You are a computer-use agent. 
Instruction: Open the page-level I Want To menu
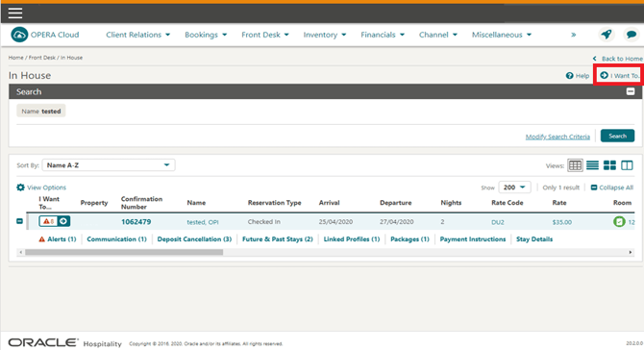pyautogui.click(x=619, y=75)
